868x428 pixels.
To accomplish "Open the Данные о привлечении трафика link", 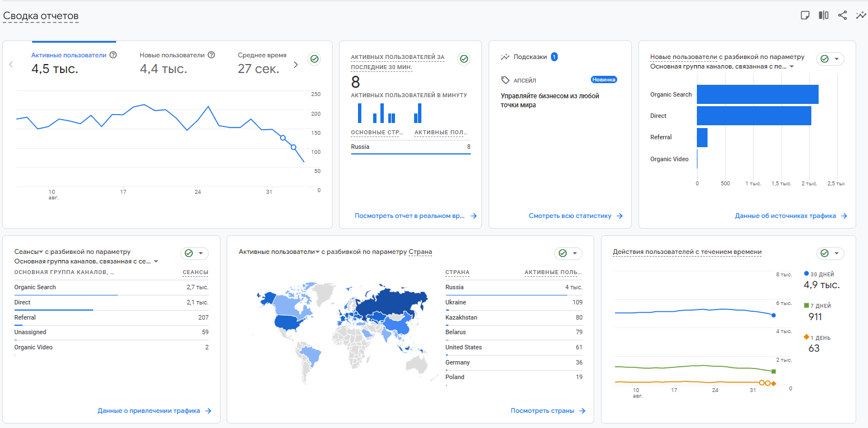I will click(154, 411).
